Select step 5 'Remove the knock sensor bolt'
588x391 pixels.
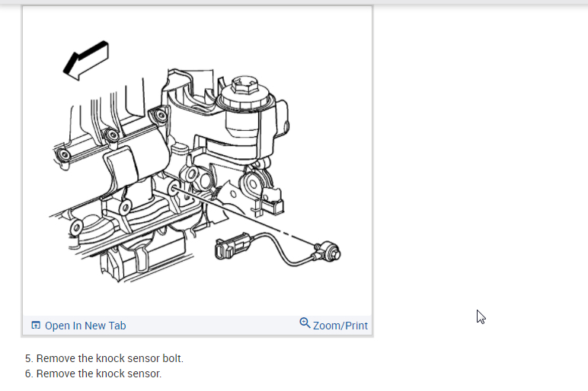point(104,358)
